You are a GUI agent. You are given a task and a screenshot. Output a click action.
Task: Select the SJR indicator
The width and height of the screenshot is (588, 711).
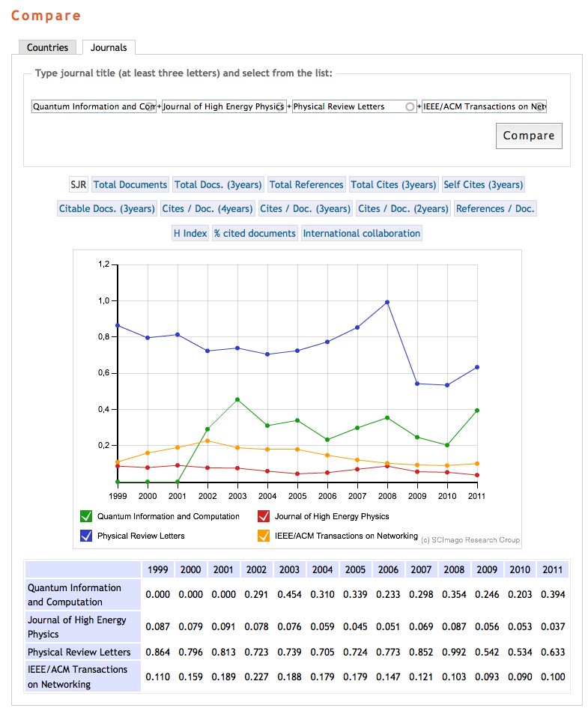coord(78,184)
